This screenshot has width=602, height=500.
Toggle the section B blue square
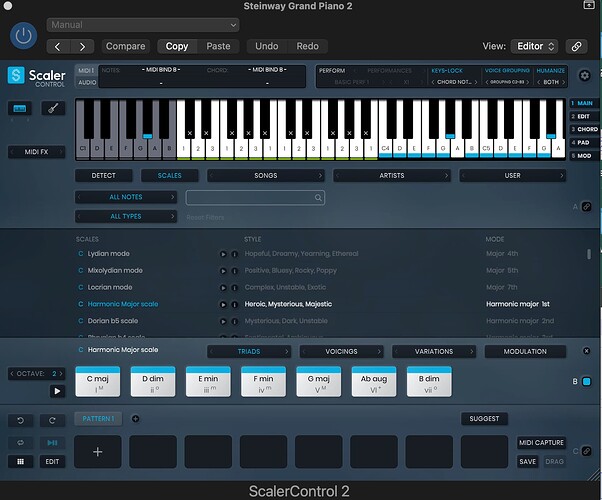(586, 381)
